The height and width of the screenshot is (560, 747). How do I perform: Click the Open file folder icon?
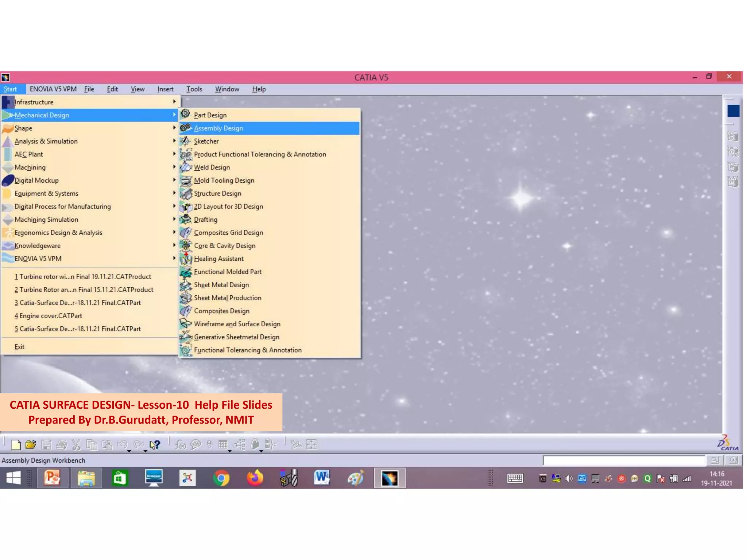click(x=31, y=444)
